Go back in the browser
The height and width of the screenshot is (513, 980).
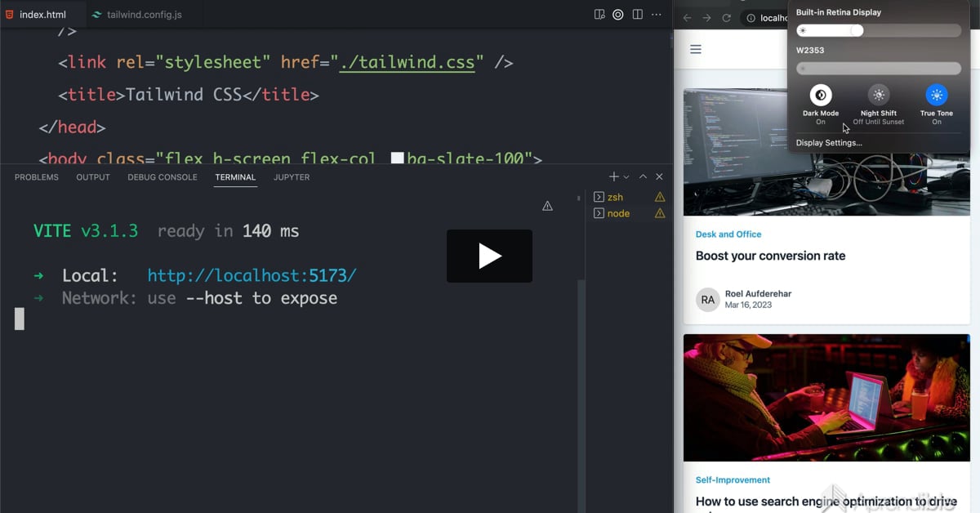click(687, 17)
